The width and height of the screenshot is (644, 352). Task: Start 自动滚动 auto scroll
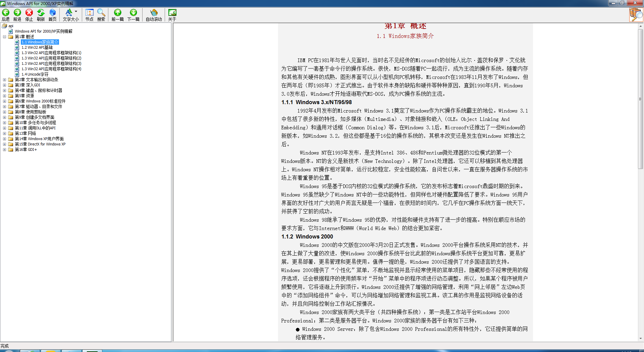(154, 15)
